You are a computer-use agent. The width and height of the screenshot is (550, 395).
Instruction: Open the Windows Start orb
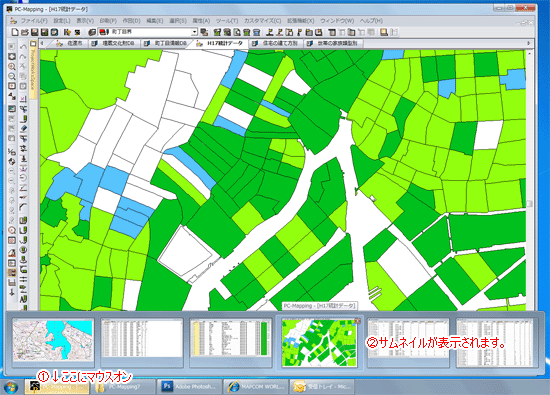click(x=11, y=387)
